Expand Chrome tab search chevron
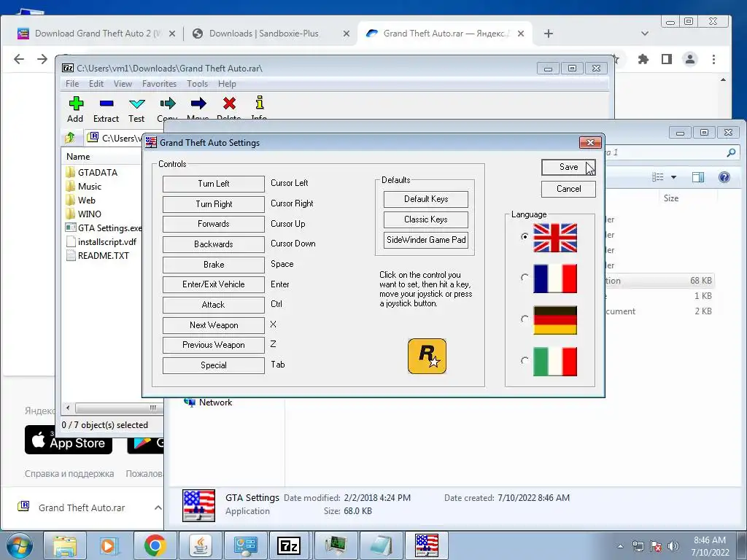This screenshot has width=747, height=560. [645, 34]
